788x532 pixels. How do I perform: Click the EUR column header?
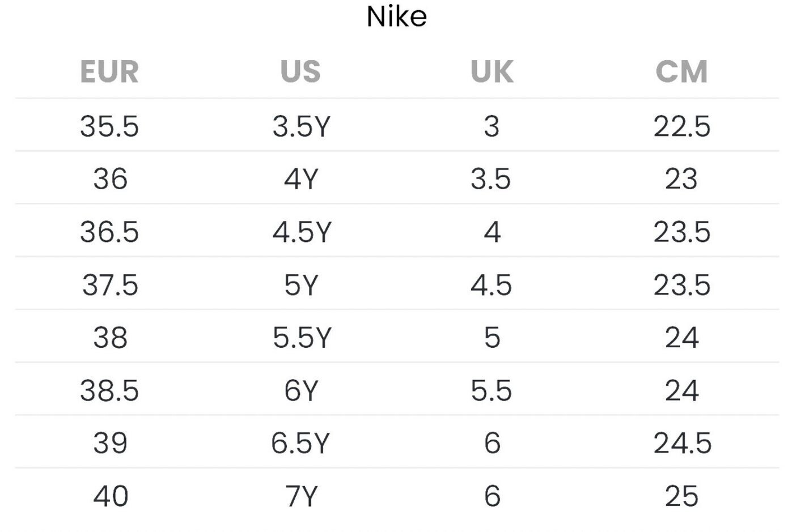pyautogui.click(x=109, y=72)
